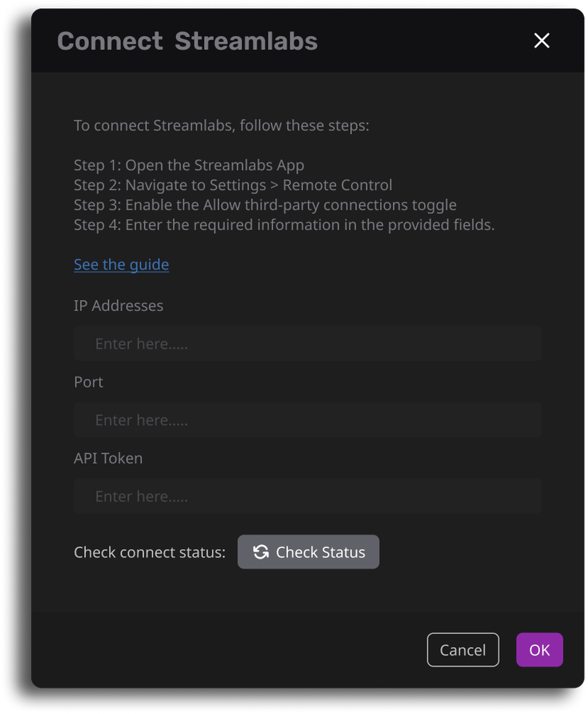588x714 pixels.
Task: Click the 'To connect Streamlabs' intro sentence
Action: [221, 126]
